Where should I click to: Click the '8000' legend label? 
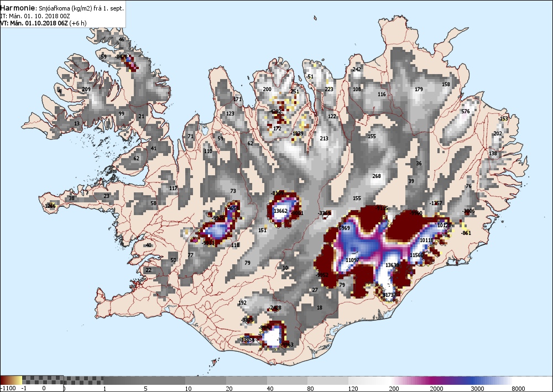point(518,389)
